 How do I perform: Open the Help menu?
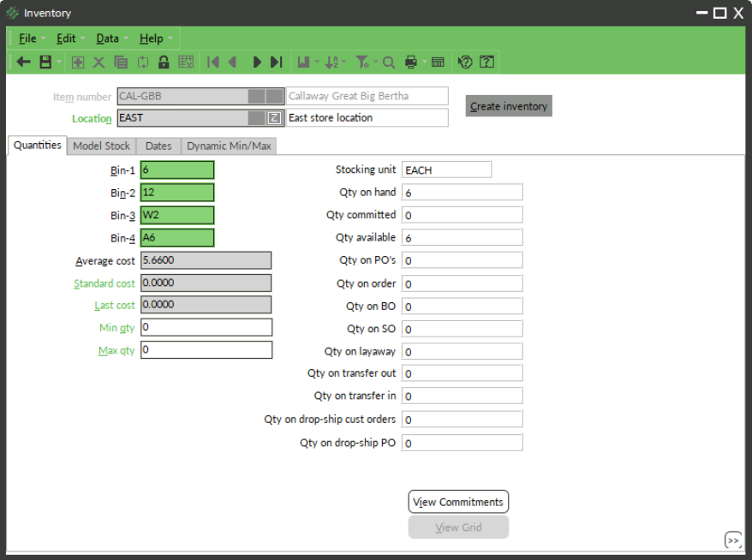[x=151, y=39]
